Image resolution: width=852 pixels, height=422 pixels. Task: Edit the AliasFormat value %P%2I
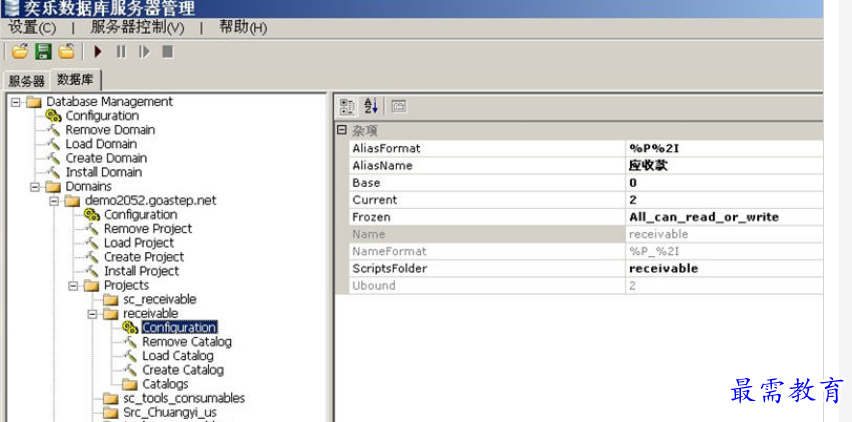point(724,148)
